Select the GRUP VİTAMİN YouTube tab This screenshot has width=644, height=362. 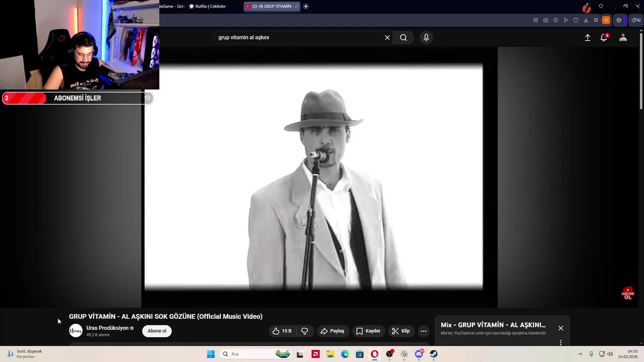click(272, 7)
